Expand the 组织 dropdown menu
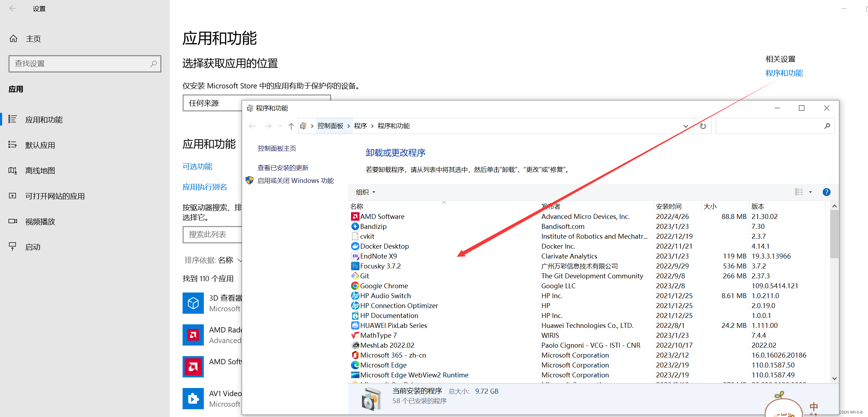 pos(366,192)
